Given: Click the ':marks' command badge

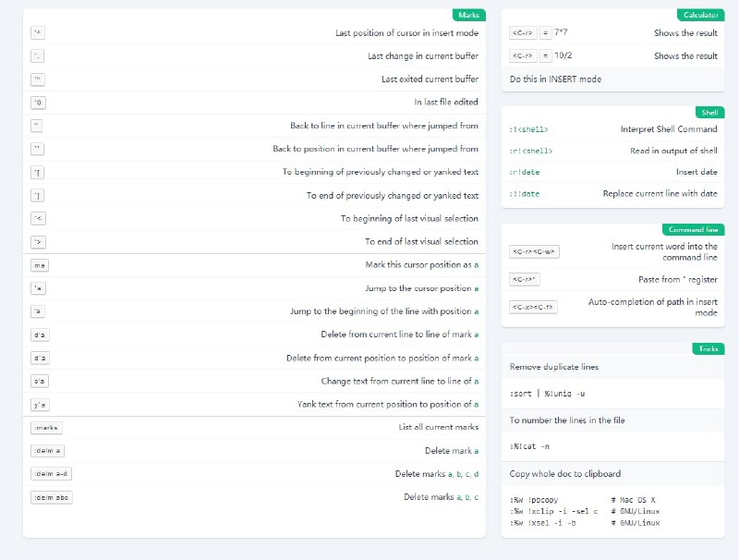Looking at the screenshot, I should [x=46, y=427].
